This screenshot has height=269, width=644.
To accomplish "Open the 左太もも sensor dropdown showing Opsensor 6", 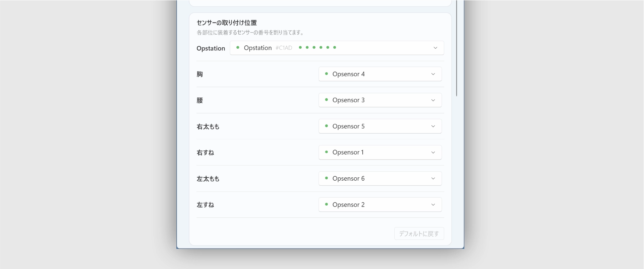I will [380, 179].
